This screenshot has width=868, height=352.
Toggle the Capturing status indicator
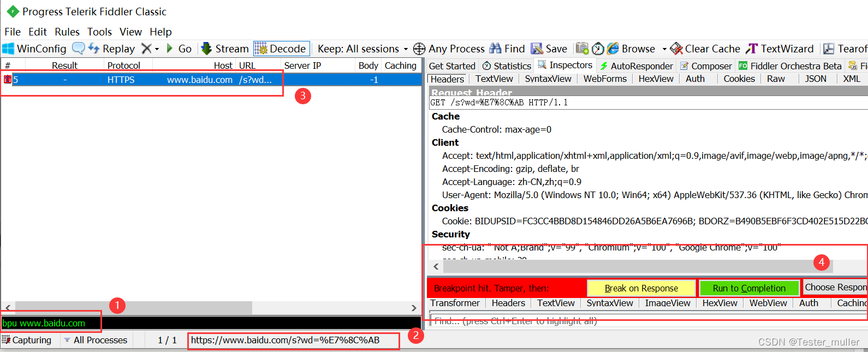pos(27,340)
